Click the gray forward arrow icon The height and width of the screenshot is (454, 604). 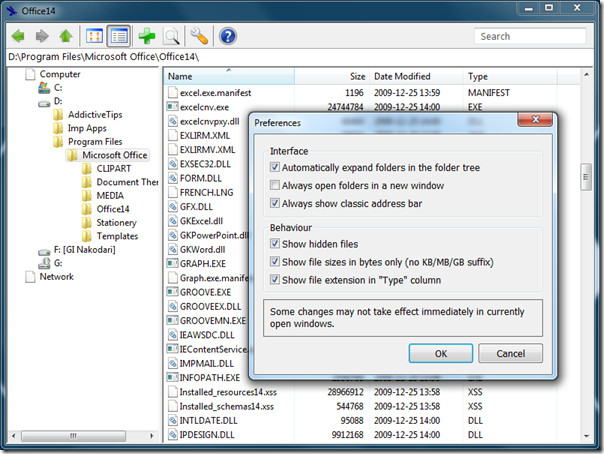42,36
